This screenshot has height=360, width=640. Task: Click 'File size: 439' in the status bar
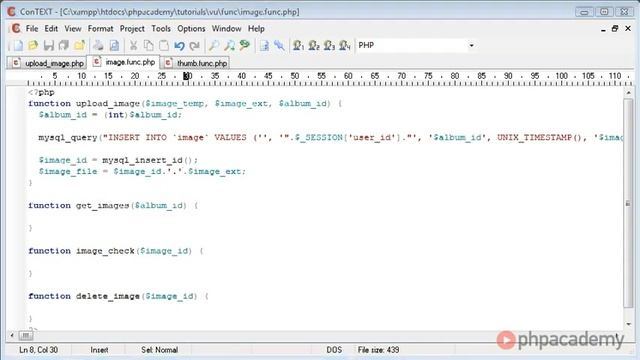click(x=378, y=350)
